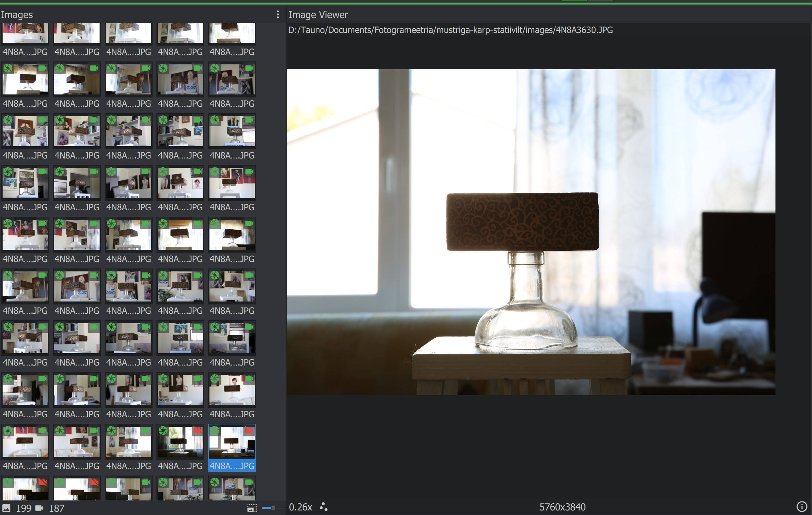Viewport: 812px width, 515px height.
Task: Click the camera count icon beside 187
Action: point(39,508)
